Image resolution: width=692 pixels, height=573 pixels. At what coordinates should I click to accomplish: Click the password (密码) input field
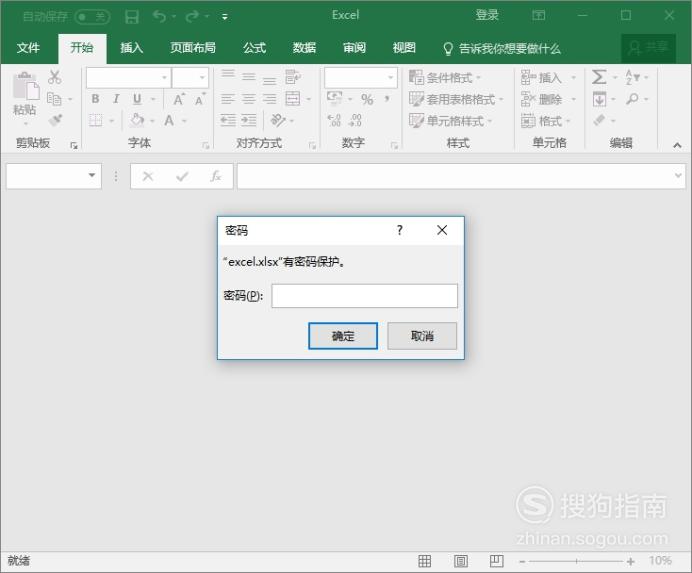pos(365,296)
